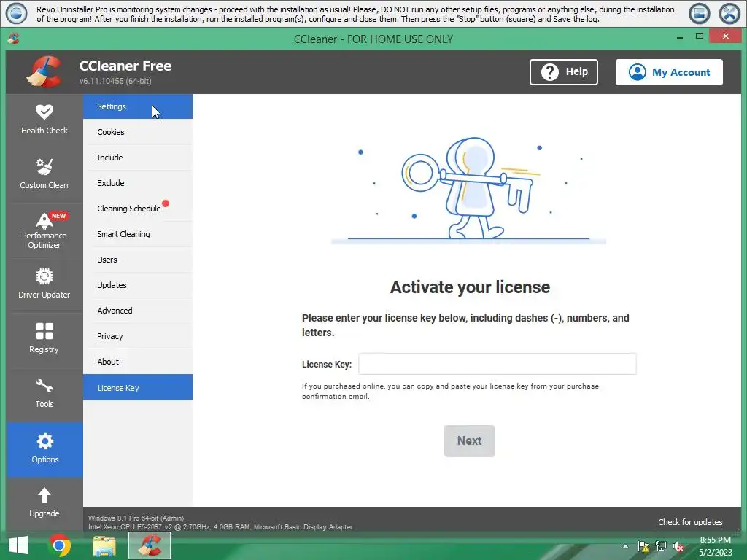747x560 pixels.
Task: Open the Exclude options tab
Action: coord(138,183)
